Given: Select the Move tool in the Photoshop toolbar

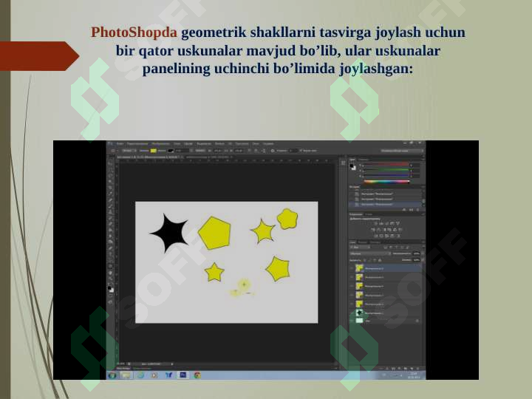Looking at the screenshot, I should 111,163.
